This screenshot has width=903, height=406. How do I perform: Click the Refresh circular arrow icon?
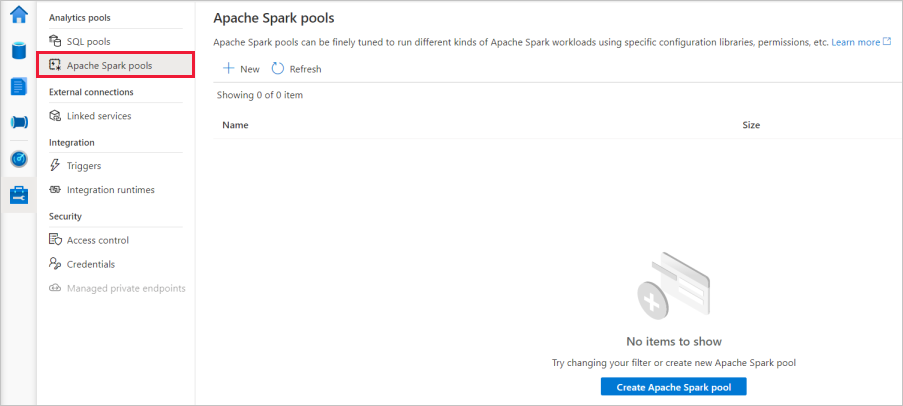[x=278, y=68]
